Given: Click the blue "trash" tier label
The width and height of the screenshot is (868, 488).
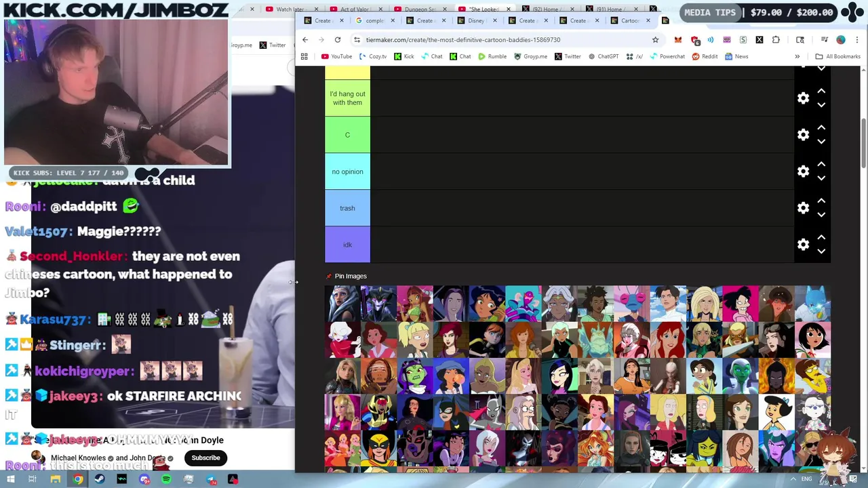Looking at the screenshot, I should 347,208.
